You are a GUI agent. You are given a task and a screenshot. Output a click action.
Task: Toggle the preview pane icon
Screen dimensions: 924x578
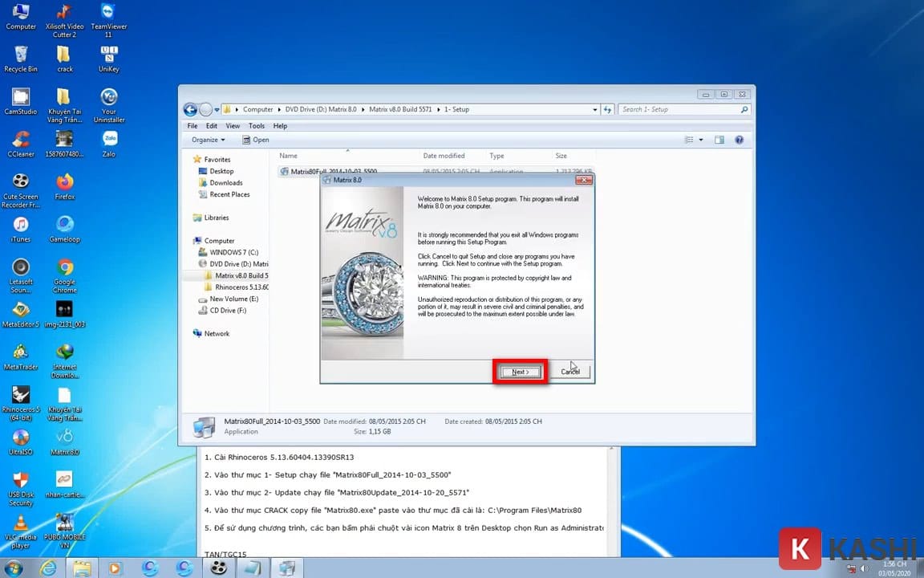point(719,140)
